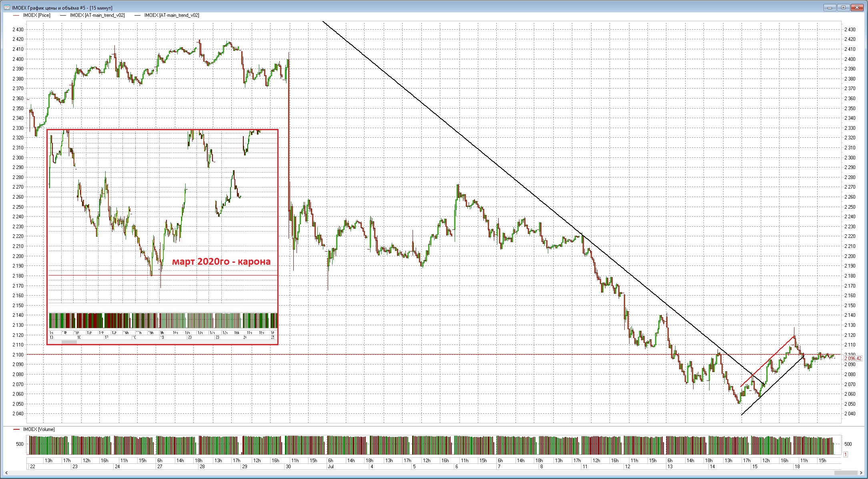
Task: Select first IMOEX [AT-main_trend_v02] legend label
Action: coord(97,15)
